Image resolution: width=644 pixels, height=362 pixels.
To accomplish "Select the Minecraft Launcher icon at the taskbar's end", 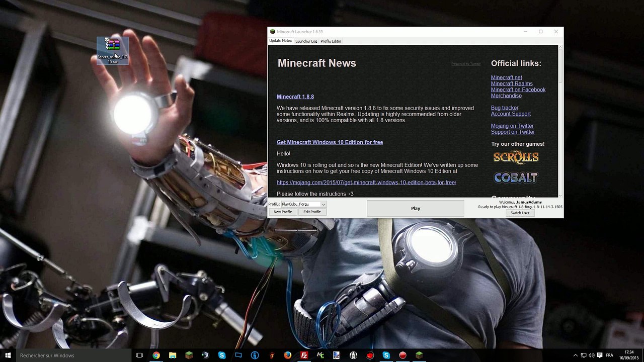I will click(419, 355).
